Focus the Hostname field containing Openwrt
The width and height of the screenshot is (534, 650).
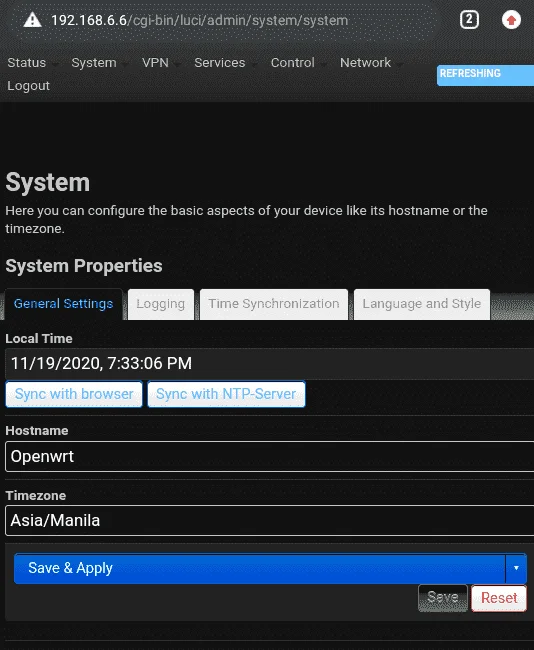point(269,456)
